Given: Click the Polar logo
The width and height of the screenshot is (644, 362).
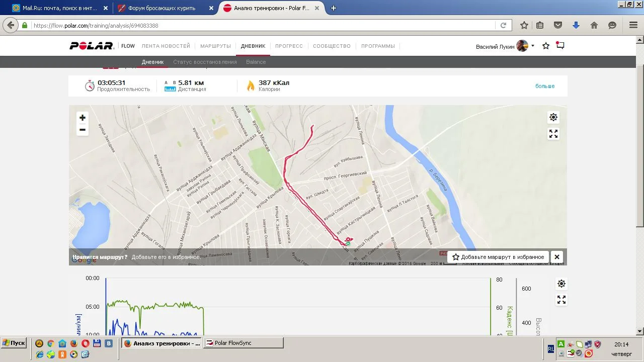Looking at the screenshot, I should 92,46.
